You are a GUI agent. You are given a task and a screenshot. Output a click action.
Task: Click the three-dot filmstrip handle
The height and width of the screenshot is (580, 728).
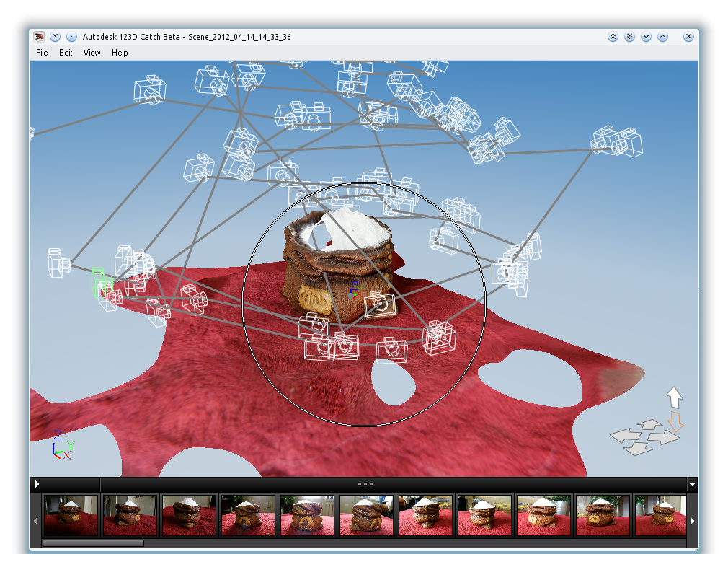click(x=365, y=484)
